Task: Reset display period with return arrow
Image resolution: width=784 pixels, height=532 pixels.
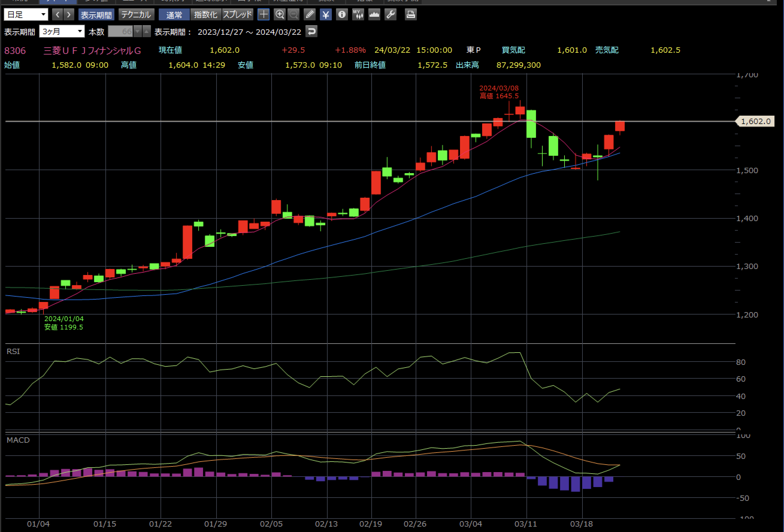Action: click(x=311, y=32)
